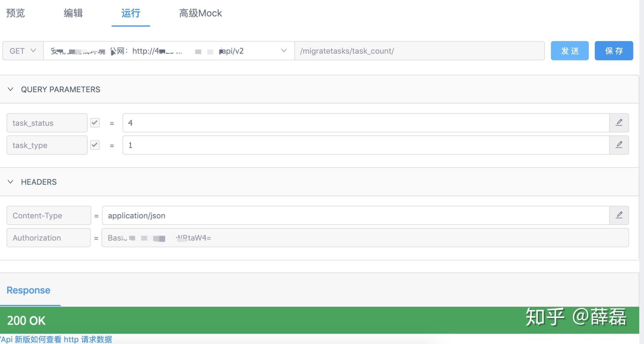Switch to the 编辑 tab
Viewport: 644px width, 344px height.
click(73, 13)
